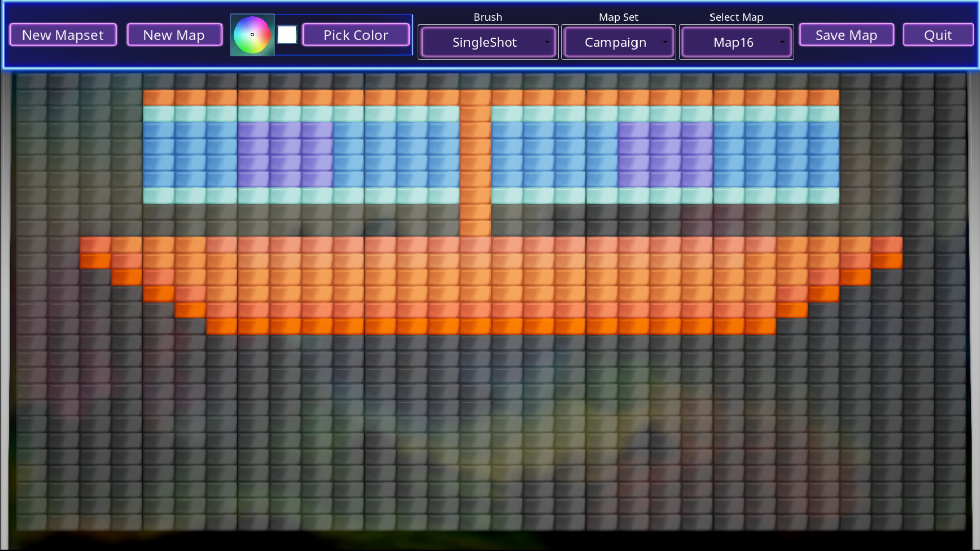
Task: Open the Pick Color dialog
Action: point(355,35)
